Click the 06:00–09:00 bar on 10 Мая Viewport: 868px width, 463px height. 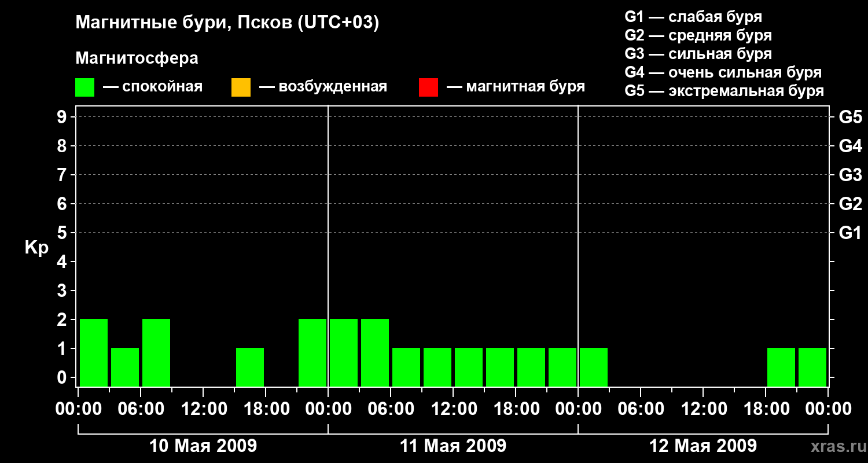click(x=156, y=352)
